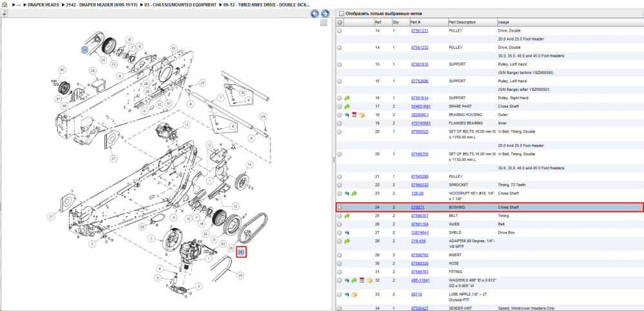The height and width of the screenshot is (311, 644).
Task: Add FLANGED BEARING using plus icon
Action: click(339, 123)
